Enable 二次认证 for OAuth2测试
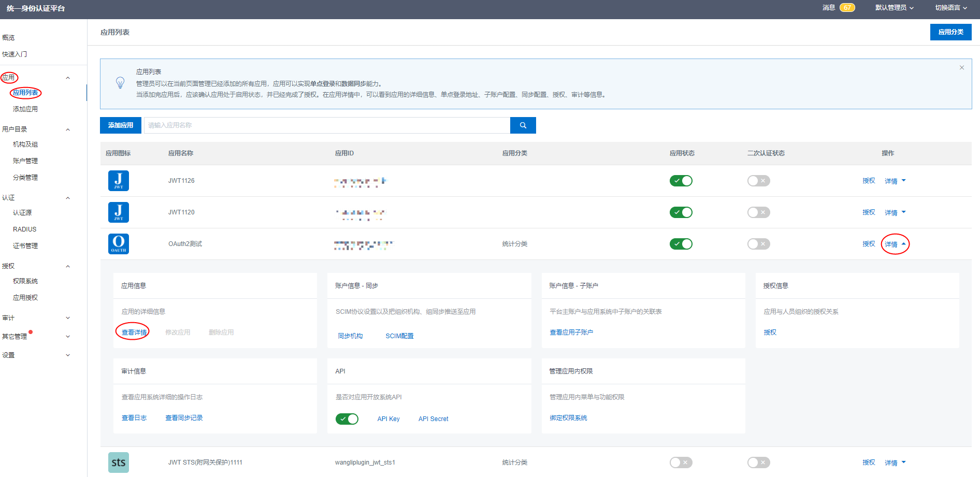Image resolution: width=980 pixels, height=477 pixels. 758,244
